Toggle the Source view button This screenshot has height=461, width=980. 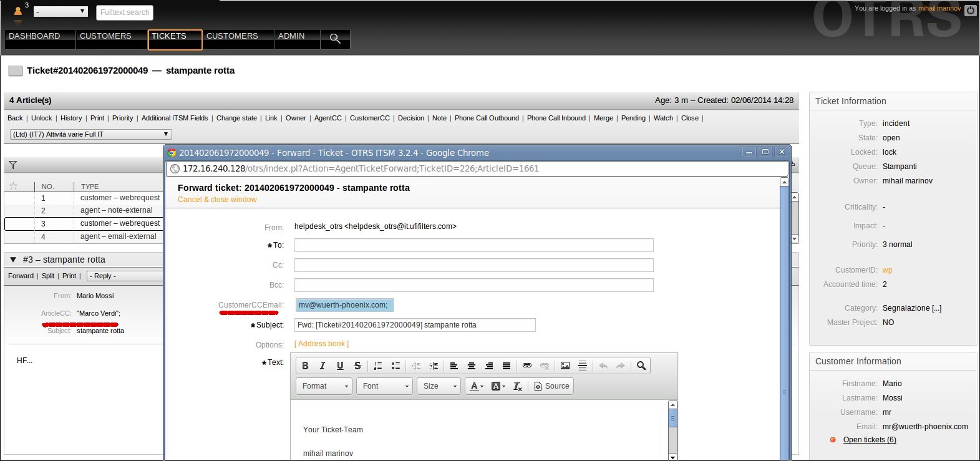pyautogui.click(x=552, y=386)
